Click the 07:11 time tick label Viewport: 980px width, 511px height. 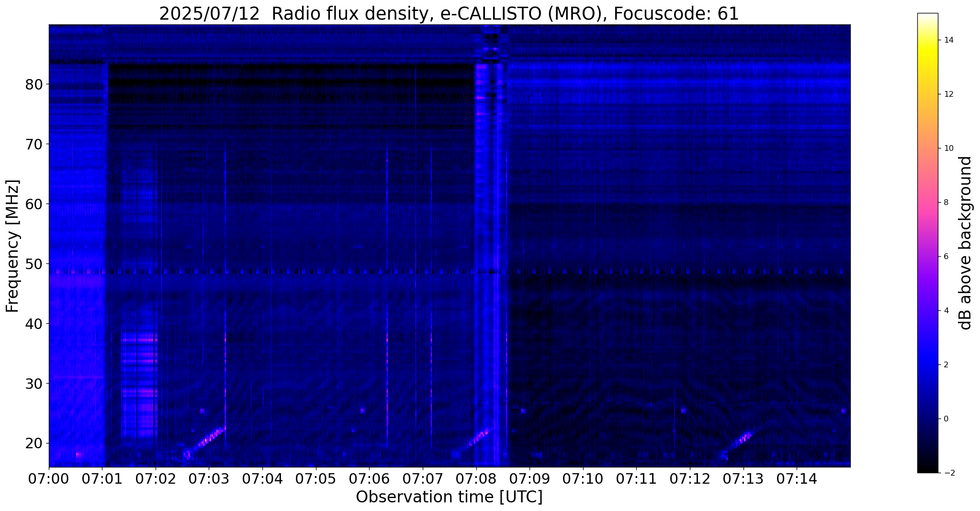tap(637, 479)
